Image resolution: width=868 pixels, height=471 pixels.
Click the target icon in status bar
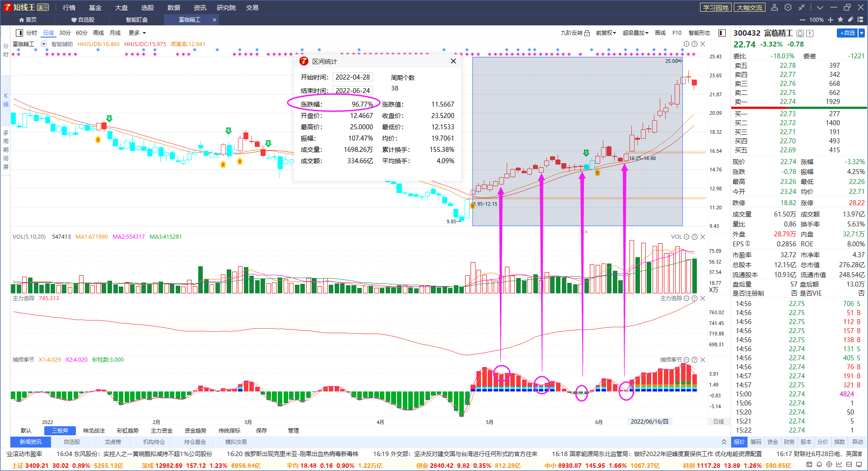[x=829, y=465]
